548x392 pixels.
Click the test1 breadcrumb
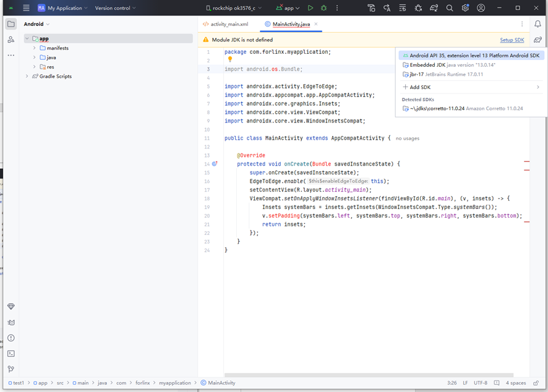pos(16,383)
